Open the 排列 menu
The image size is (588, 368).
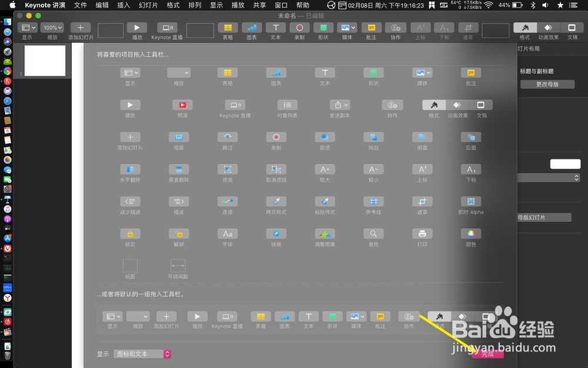point(195,5)
